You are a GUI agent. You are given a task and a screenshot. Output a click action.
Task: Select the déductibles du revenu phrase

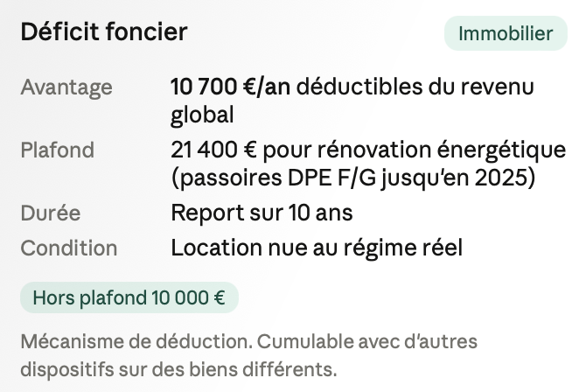[415, 87]
